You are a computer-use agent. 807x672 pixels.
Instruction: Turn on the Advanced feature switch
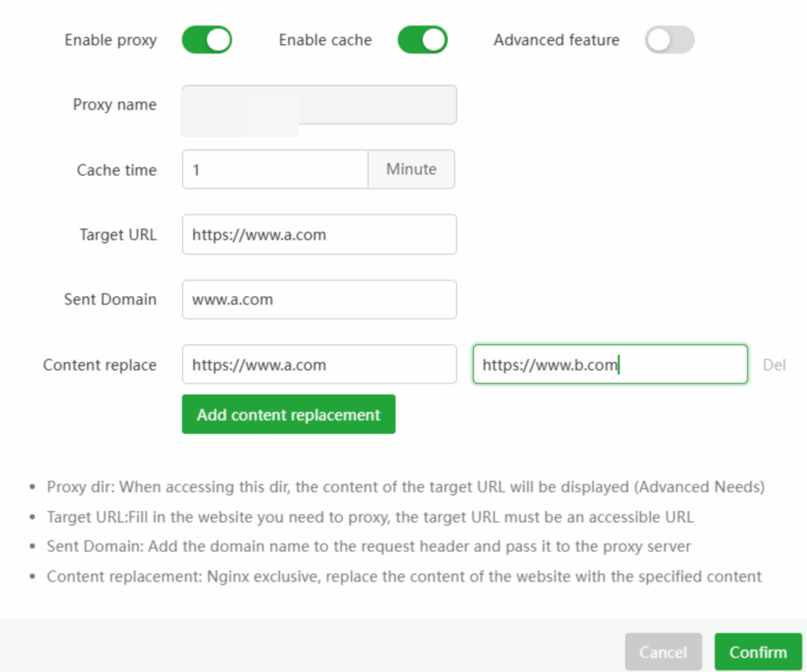pyautogui.click(x=669, y=40)
